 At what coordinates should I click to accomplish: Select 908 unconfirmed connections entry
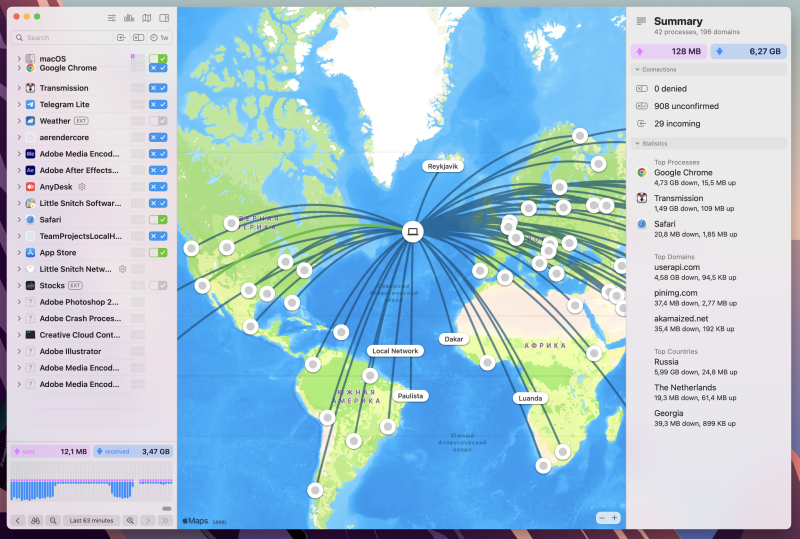pos(686,106)
